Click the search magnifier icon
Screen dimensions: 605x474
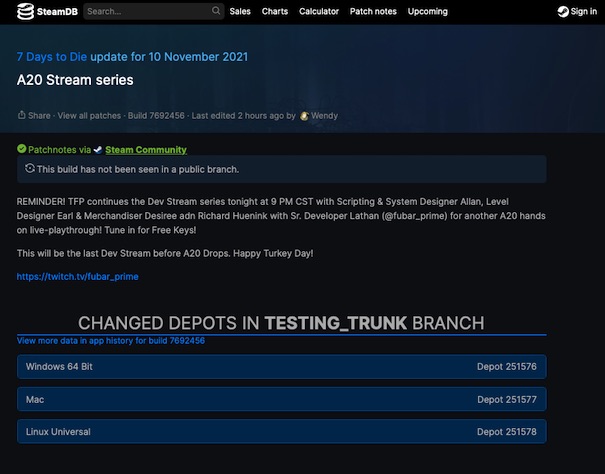pyautogui.click(x=216, y=12)
